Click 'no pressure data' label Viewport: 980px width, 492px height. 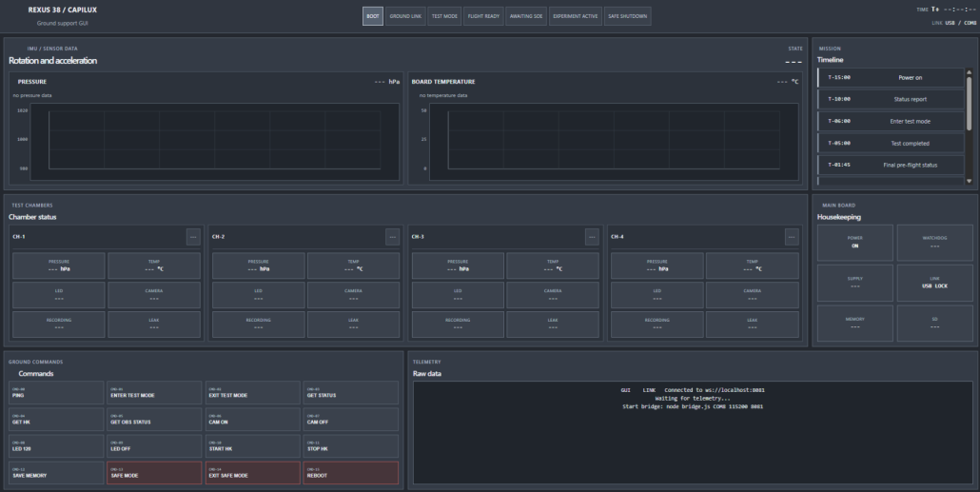pyautogui.click(x=32, y=96)
